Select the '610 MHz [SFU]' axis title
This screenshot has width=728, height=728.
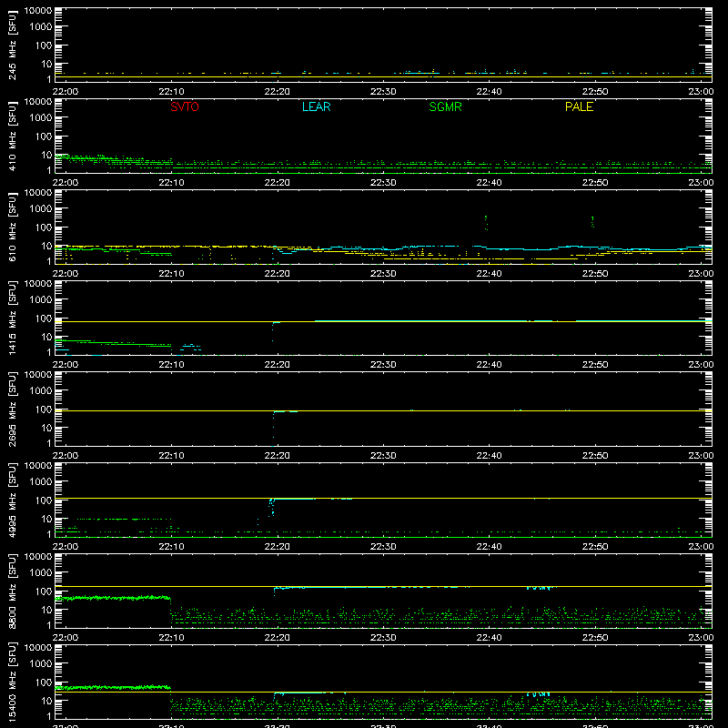(x=12, y=227)
